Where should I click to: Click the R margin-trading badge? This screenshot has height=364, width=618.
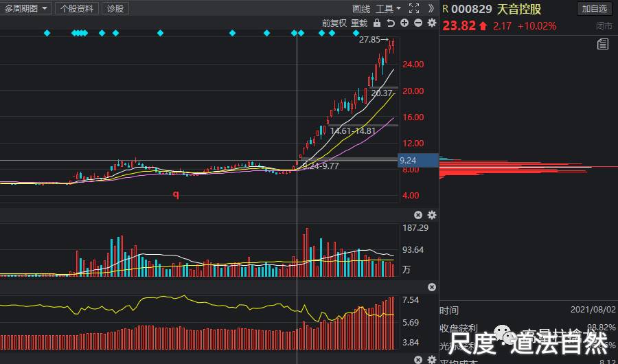click(446, 9)
